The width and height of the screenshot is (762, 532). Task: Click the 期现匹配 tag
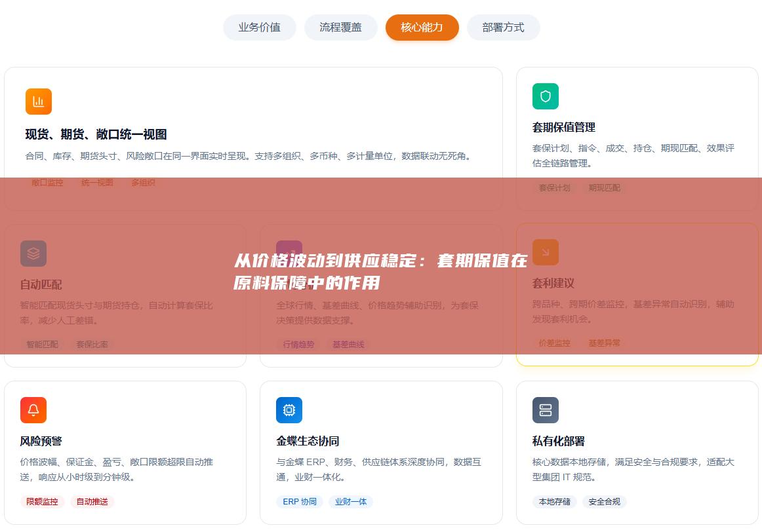pos(604,187)
